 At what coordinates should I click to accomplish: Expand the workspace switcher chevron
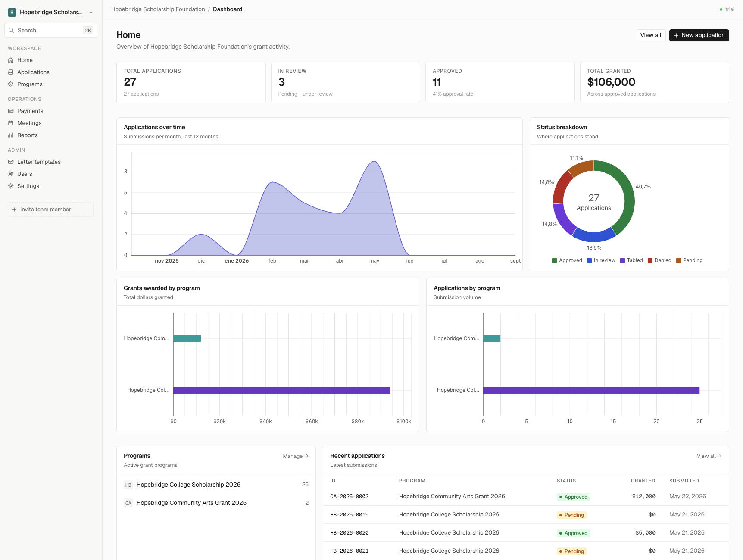tap(91, 13)
